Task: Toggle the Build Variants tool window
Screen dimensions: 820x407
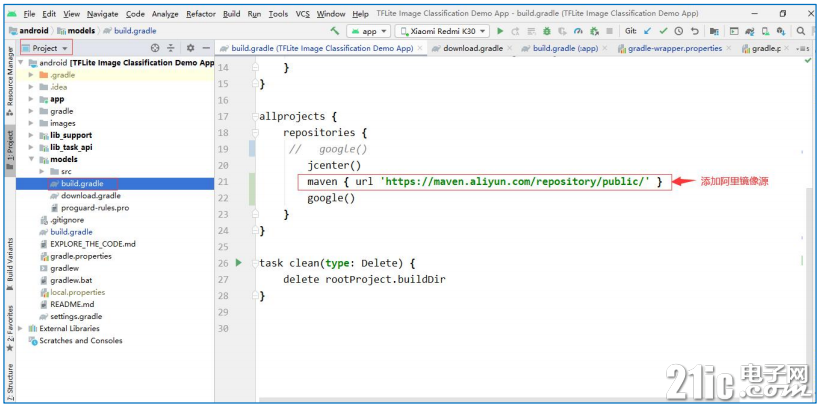Action: point(9,264)
